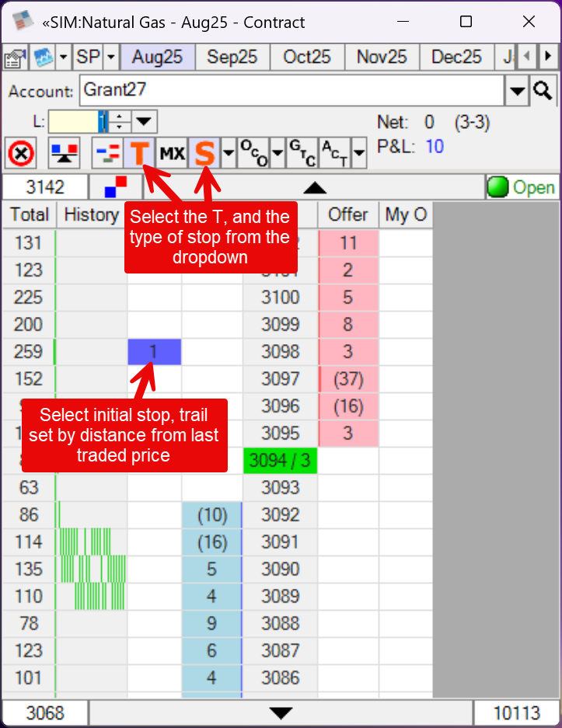Open the lot size dropdown arrow
Viewport: 562px width, 728px height.
145,121
